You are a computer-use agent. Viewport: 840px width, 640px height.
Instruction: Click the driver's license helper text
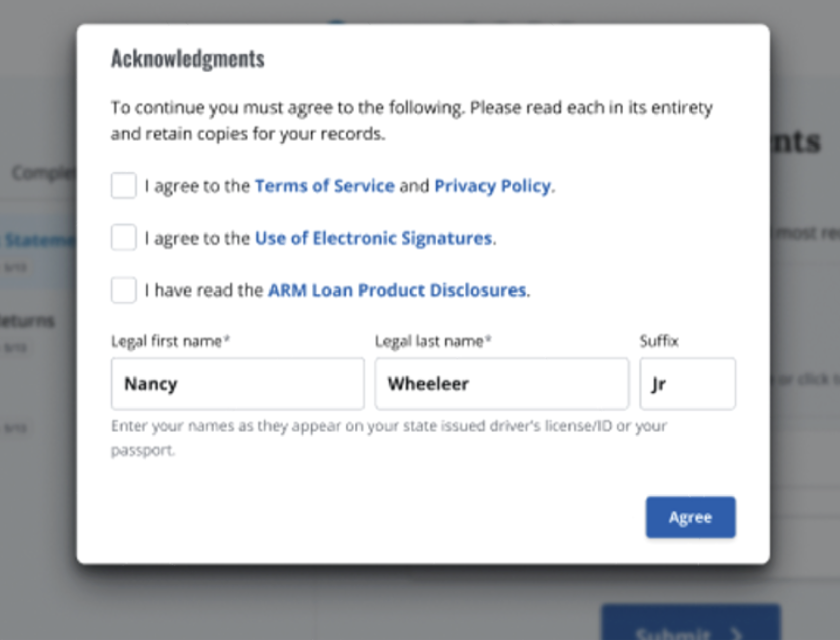coord(388,426)
